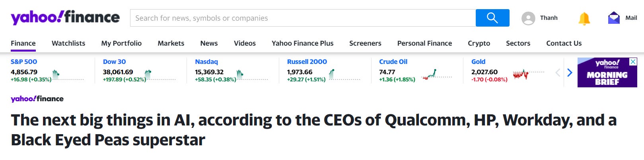Expand the News menu
This screenshot has height=160, width=644.
click(209, 43)
